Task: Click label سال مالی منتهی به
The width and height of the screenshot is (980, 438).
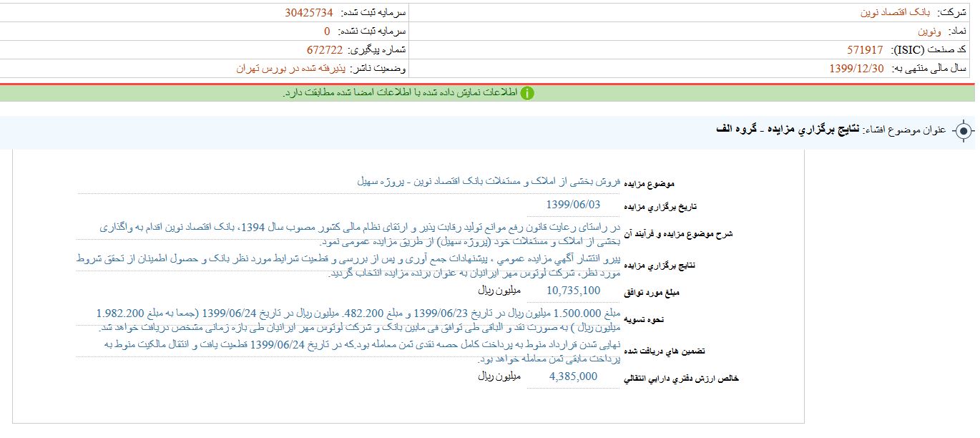Action: (x=928, y=69)
